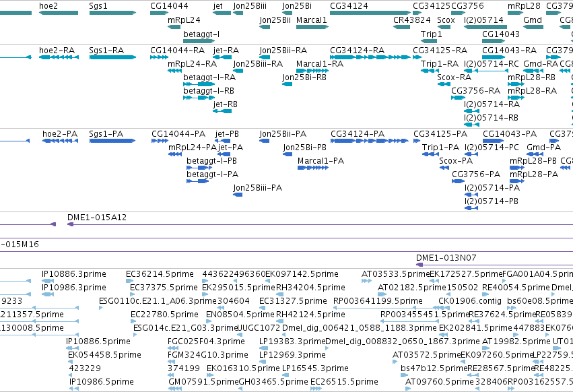
Task: Click the CG14044 gene label
Action: pyautogui.click(x=169, y=6)
